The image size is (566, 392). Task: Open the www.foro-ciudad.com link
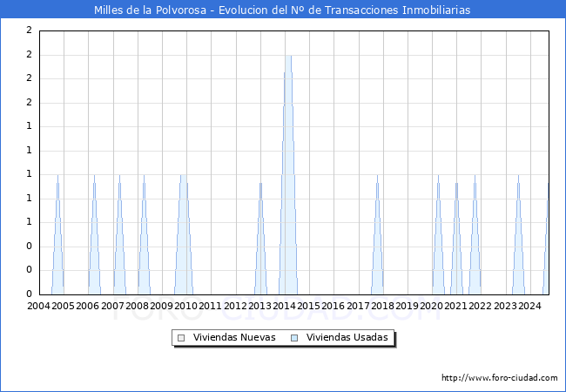click(499, 378)
